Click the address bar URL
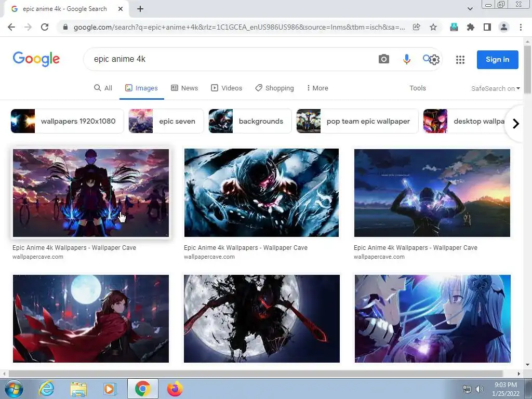Image resolution: width=532 pixels, height=399 pixels. [x=239, y=27]
